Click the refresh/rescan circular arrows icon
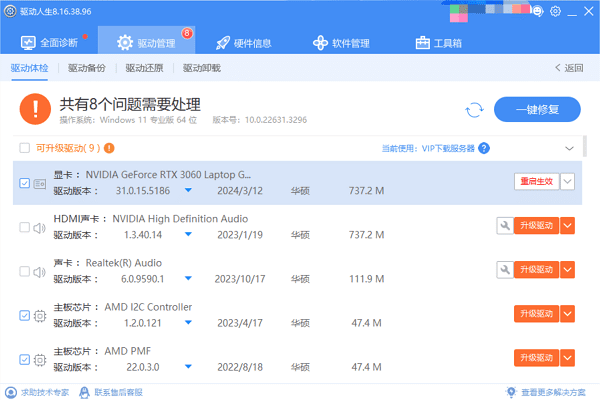This screenshot has width=600, height=400. pyautogui.click(x=474, y=110)
